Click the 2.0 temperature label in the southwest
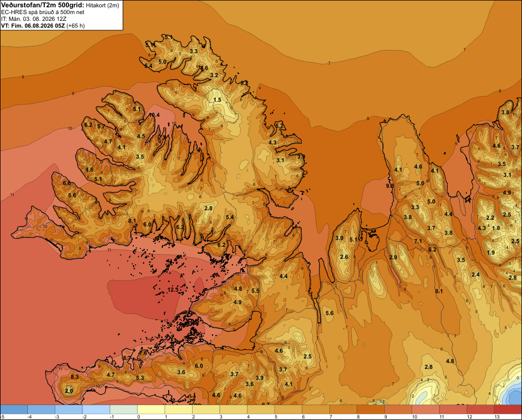 [x=69, y=391]
